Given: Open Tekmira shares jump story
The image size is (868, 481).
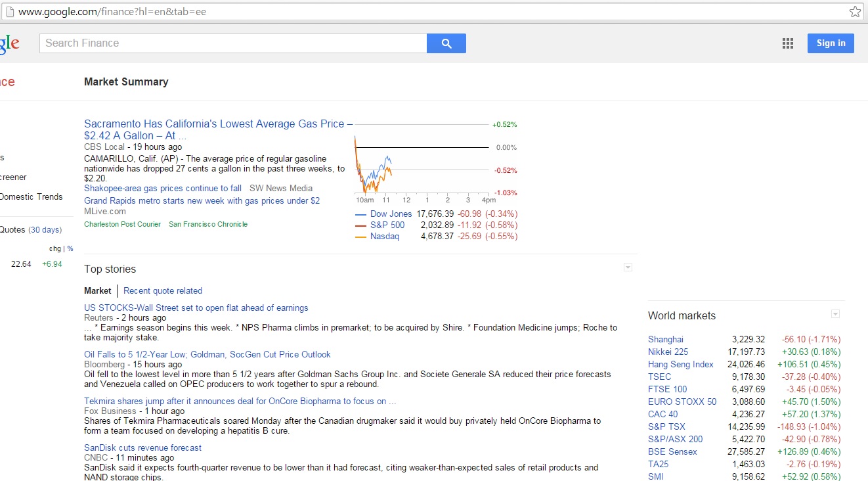Looking at the screenshot, I should (240, 401).
